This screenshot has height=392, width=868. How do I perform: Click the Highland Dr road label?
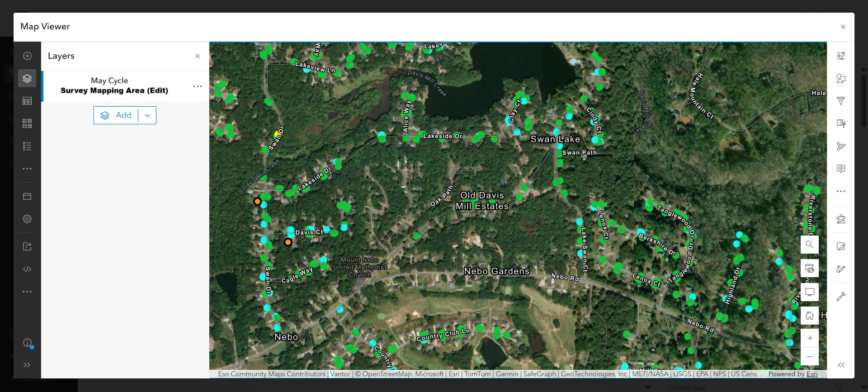732,285
